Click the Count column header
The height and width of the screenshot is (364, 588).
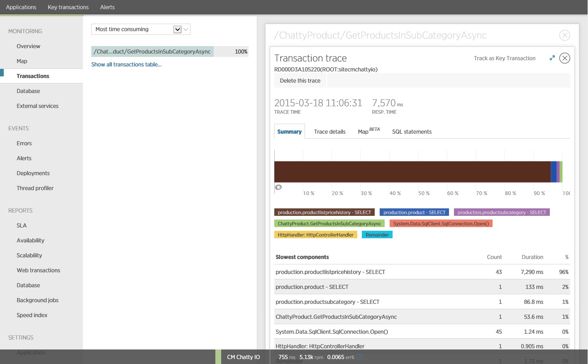494,257
